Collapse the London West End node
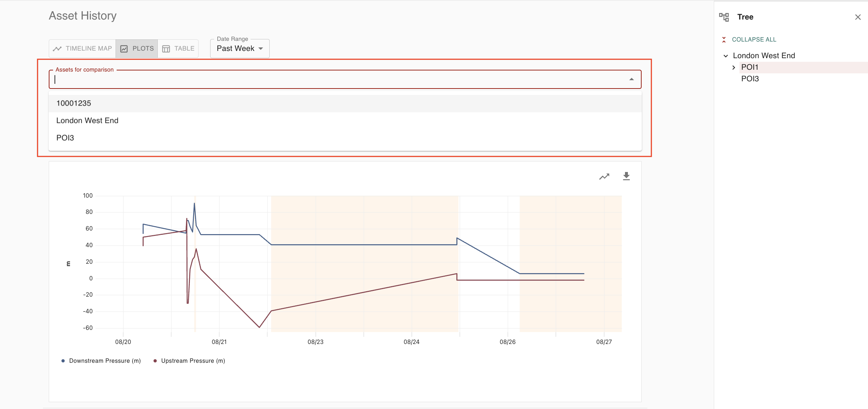Viewport: 868px width, 409px height. (726, 56)
